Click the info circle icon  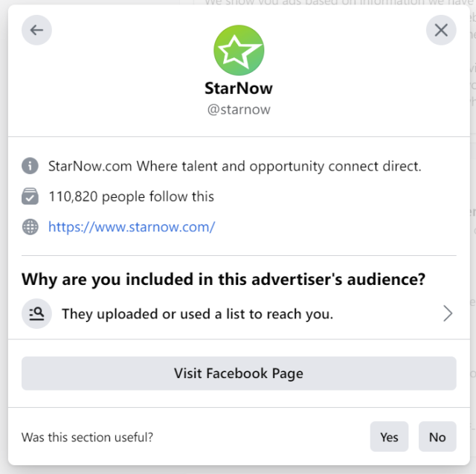click(30, 166)
